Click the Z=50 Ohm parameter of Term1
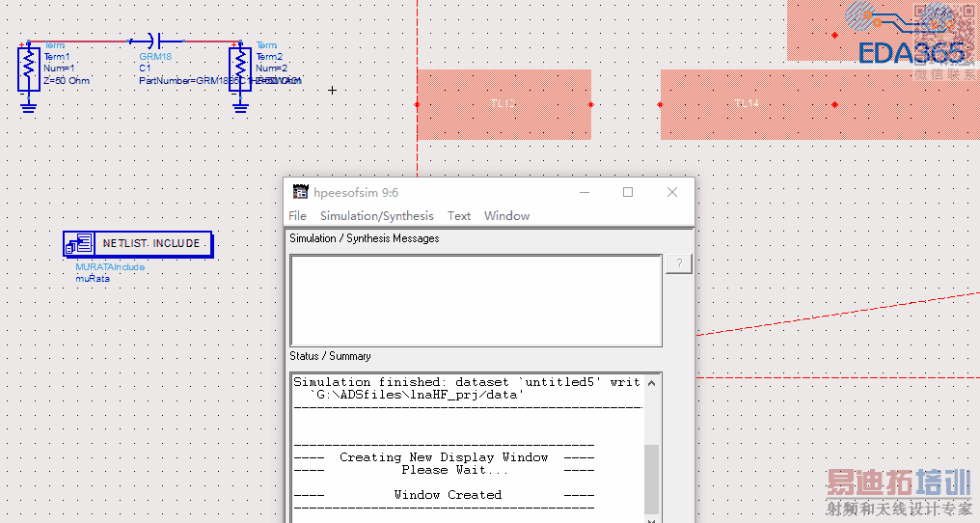The image size is (980, 523). pyautogui.click(x=67, y=81)
